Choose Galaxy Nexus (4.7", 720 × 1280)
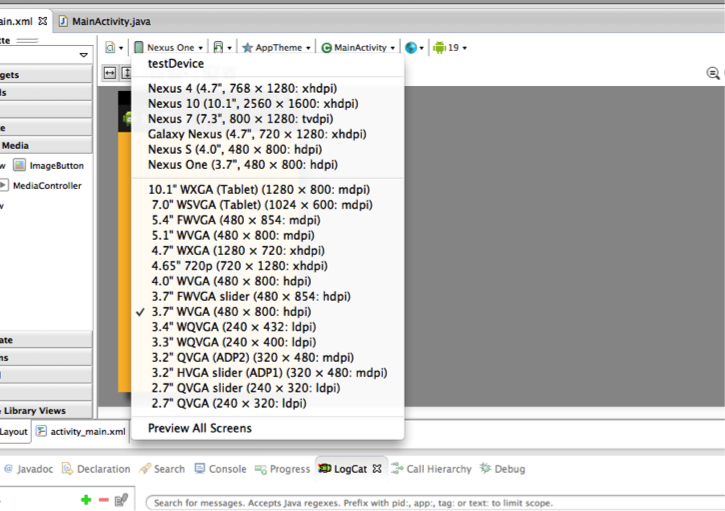725x511 pixels. tap(268, 134)
